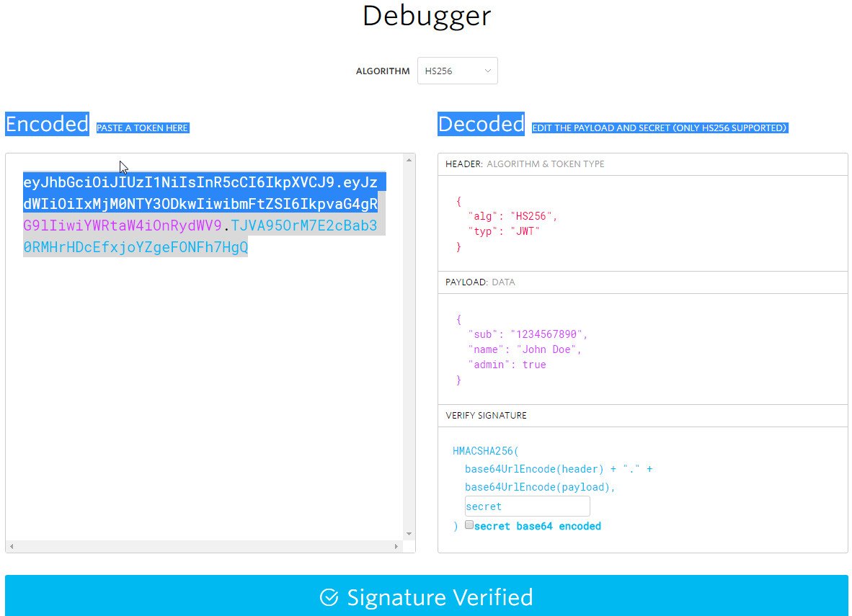Click the blue signature segment TJVA95OrM7E2cBab3
852x616 pixels.
tap(303, 226)
